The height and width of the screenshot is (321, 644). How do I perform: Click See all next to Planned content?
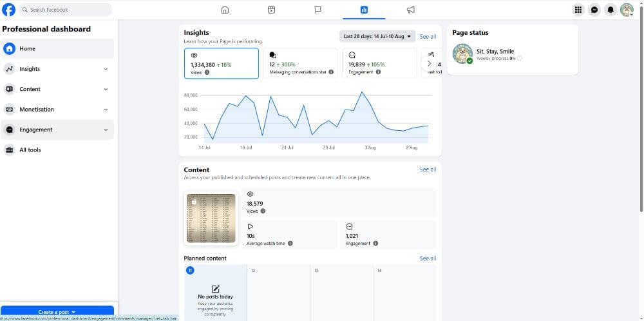[428, 258]
